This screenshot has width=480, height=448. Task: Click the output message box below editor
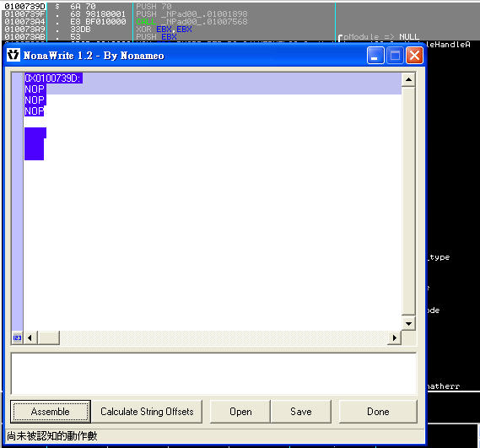coord(213,374)
